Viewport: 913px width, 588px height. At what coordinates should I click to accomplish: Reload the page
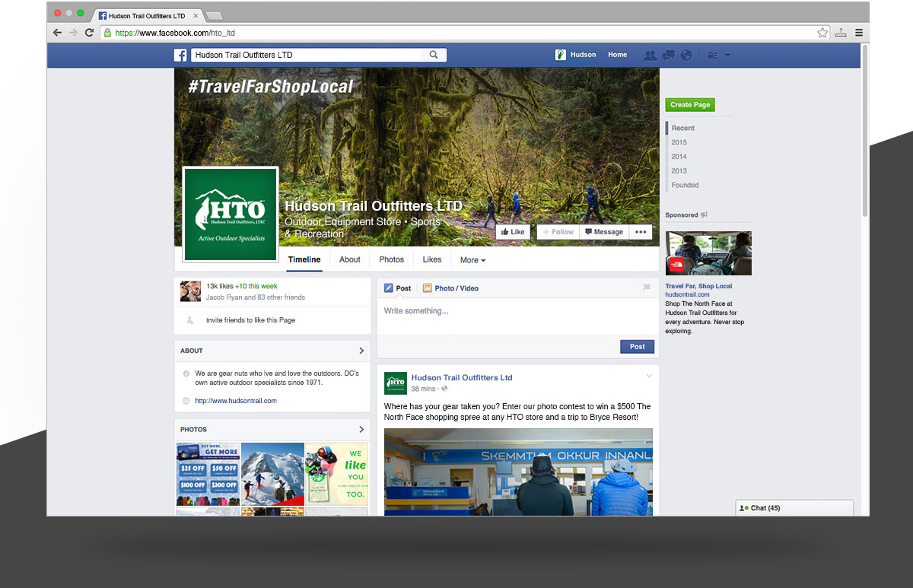(89, 33)
